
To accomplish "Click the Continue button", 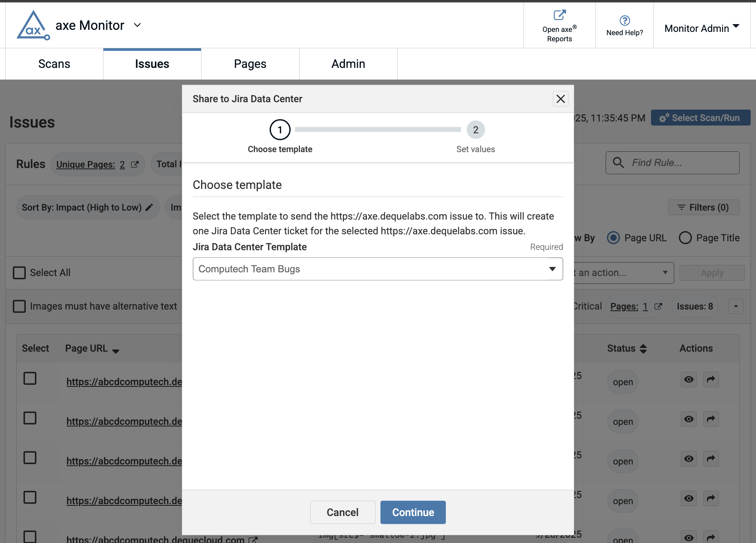I will point(413,512).
